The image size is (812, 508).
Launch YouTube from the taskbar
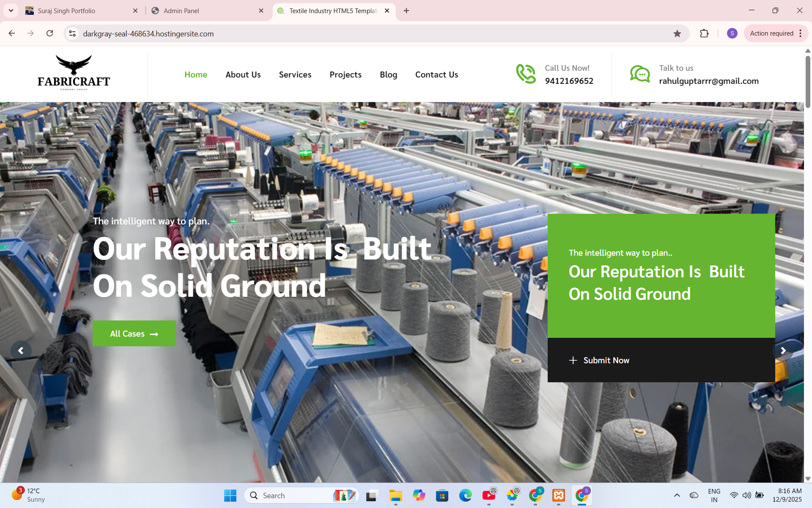pyautogui.click(x=489, y=495)
